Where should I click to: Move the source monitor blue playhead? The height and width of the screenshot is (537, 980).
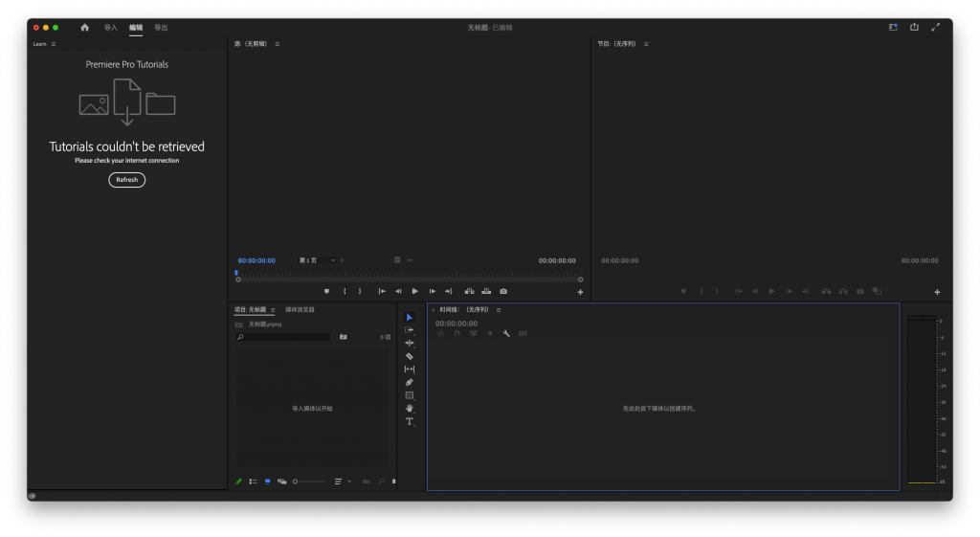pyautogui.click(x=236, y=273)
